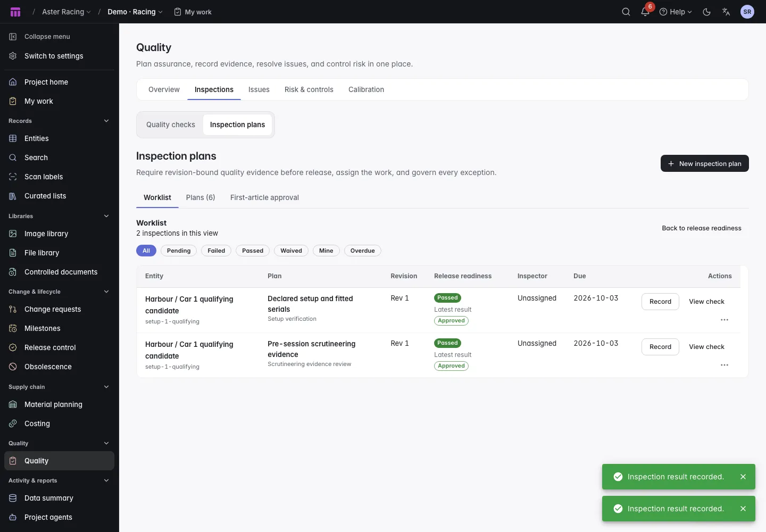Click the Demo · Racing project dropdown
The height and width of the screenshot is (532, 766).
pyautogui.click(x=135, y=12)
